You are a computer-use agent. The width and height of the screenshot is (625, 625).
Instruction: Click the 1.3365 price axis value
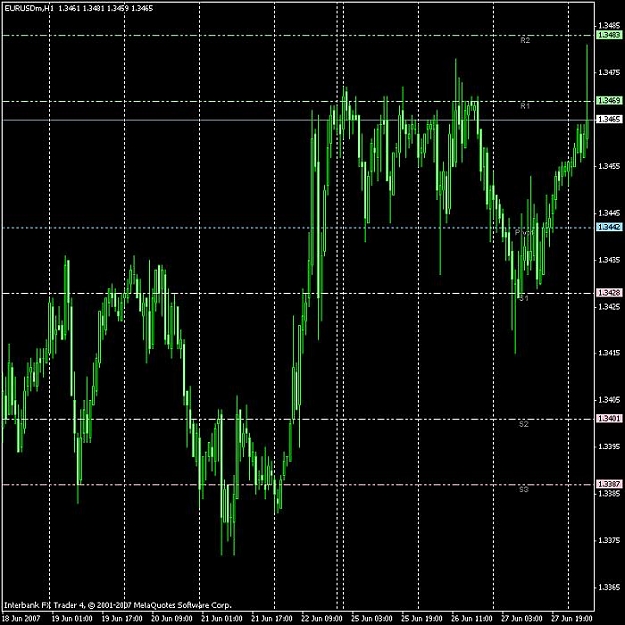click(x=609, y=587)
